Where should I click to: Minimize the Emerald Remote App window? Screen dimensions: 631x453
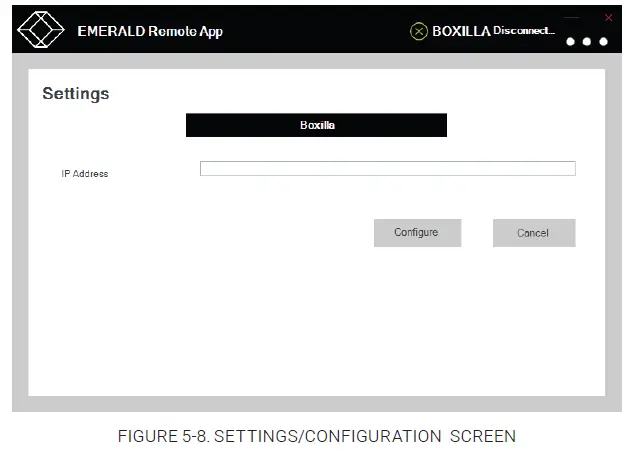(x=571, y=18)
